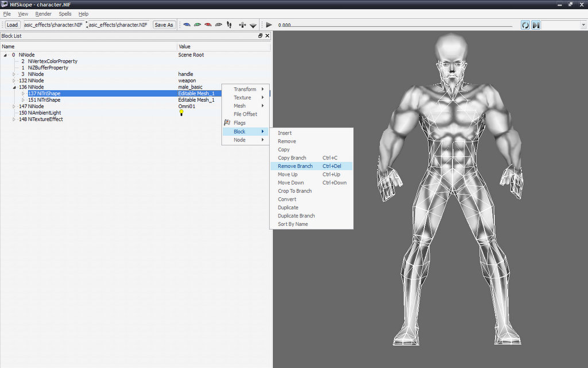Click the blue eye view icon
The image size is (588, 368).
187,25
